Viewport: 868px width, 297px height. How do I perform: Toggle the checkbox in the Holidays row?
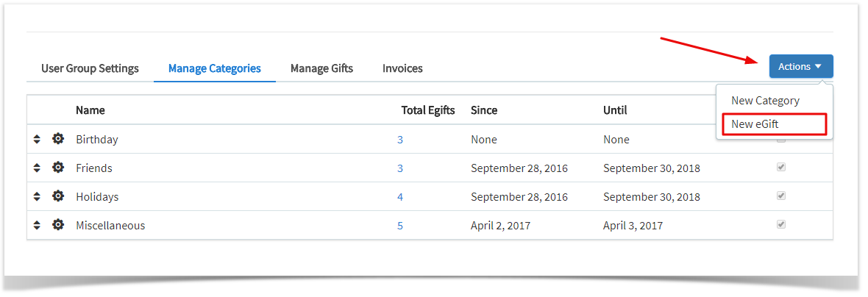(781, 196)
